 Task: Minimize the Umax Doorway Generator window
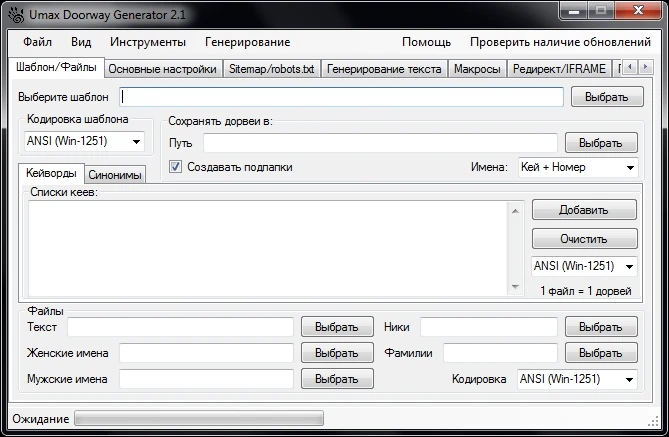click(574, 11)
